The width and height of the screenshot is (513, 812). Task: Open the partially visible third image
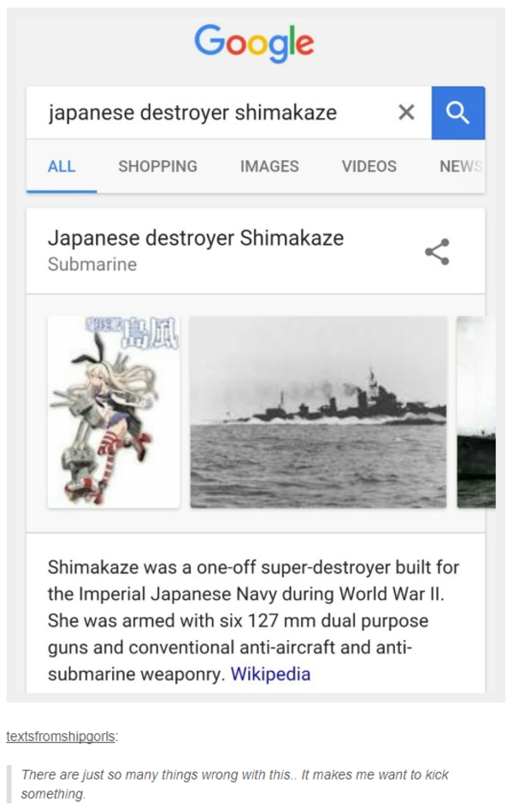coord(476,412)
